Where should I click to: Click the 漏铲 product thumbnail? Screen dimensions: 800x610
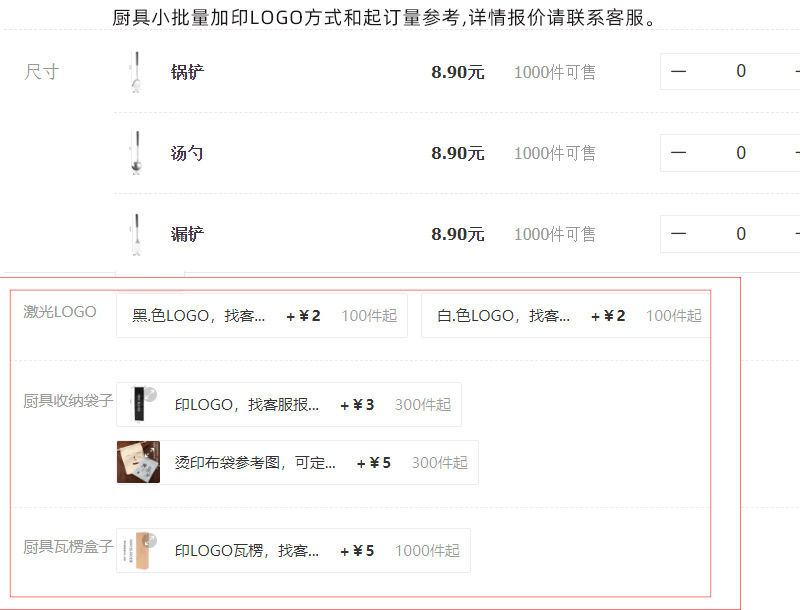[x=136, y=234]
